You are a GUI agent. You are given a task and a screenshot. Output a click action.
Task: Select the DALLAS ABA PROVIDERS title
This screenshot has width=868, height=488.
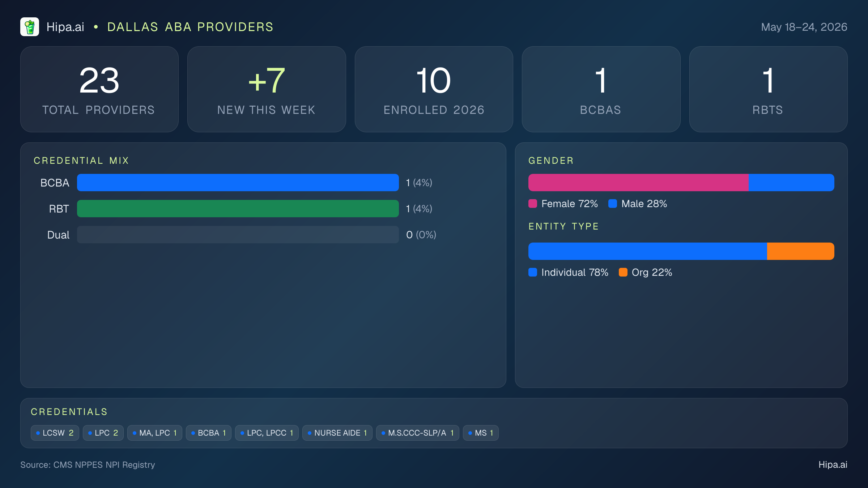[190, 27]
